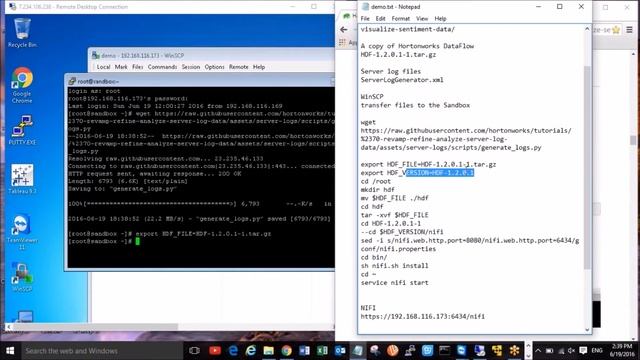Open Notepad Help menu
Image resolution: width=640 pixels, height=360 pixels.
click(x=440, y=18)
